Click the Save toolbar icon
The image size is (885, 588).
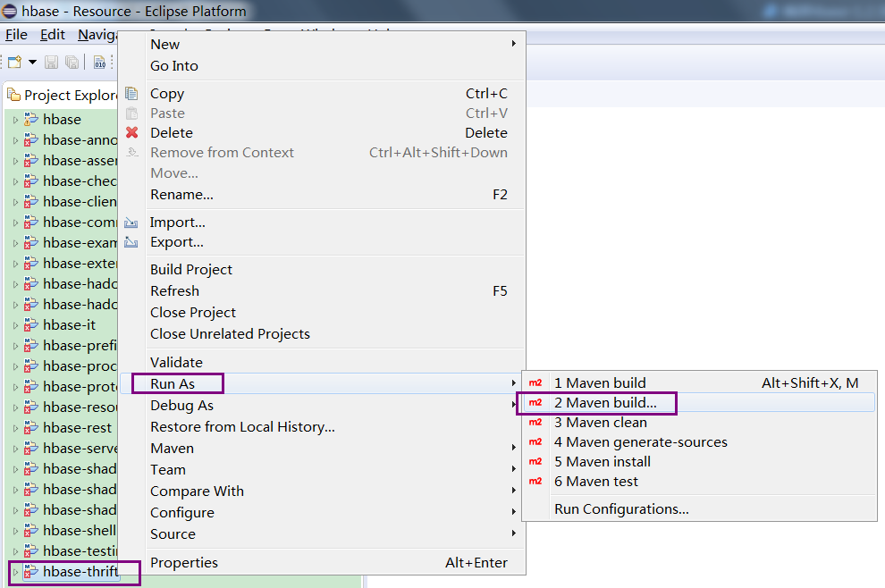point(51,62)
